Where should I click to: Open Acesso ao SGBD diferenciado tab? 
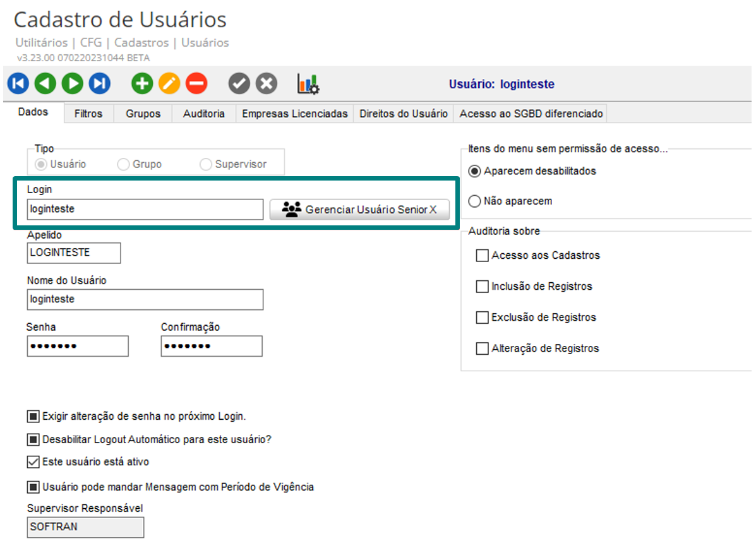pos(531,114)
